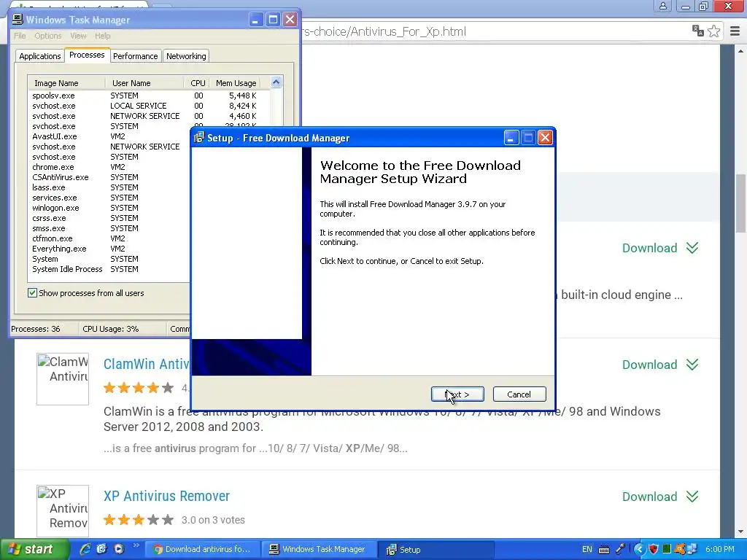Open Chrome's hamburger menu icon

(x=735, y=31)
